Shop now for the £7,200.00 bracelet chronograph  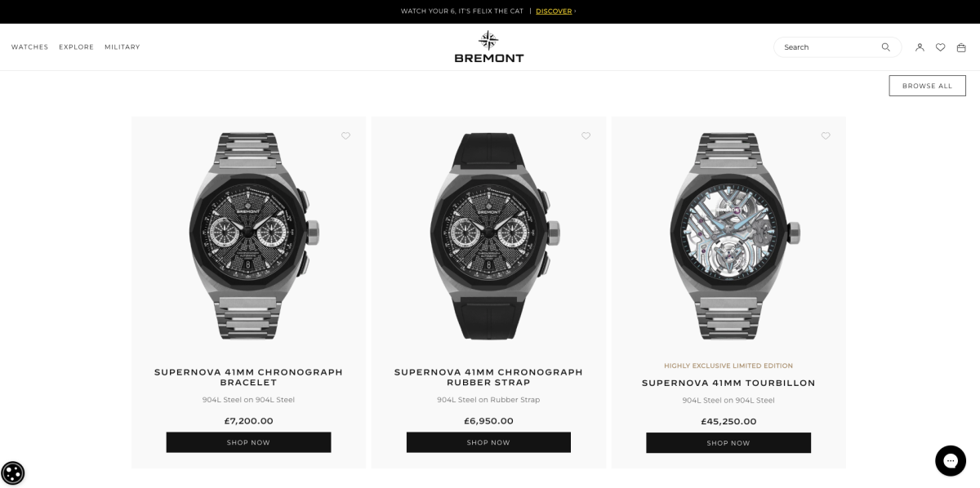[x=248, y=442]
